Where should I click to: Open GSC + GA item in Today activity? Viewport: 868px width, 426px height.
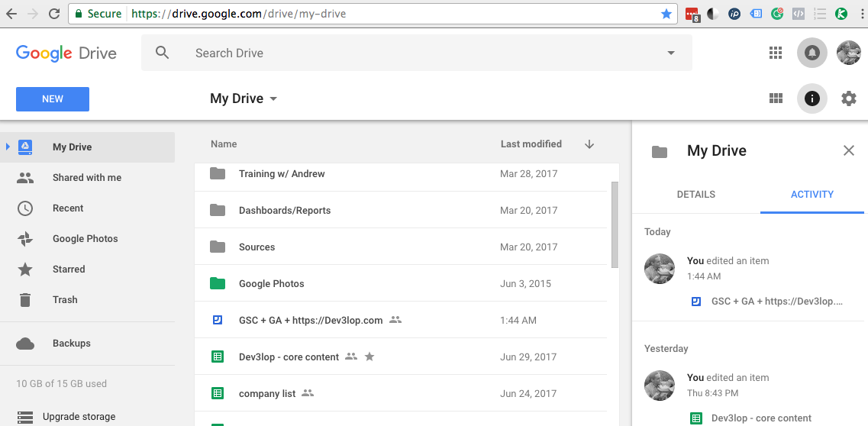tap(776, 302)
